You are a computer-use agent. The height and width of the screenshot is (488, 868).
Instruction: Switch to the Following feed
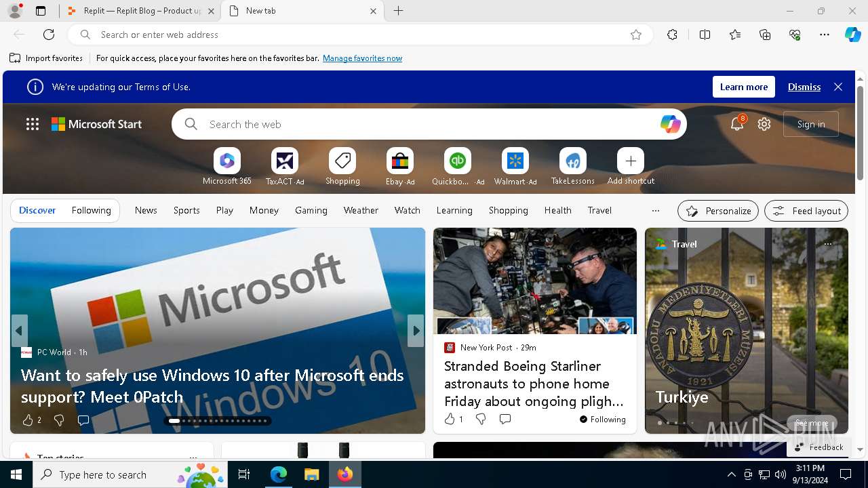coord(91,210)
